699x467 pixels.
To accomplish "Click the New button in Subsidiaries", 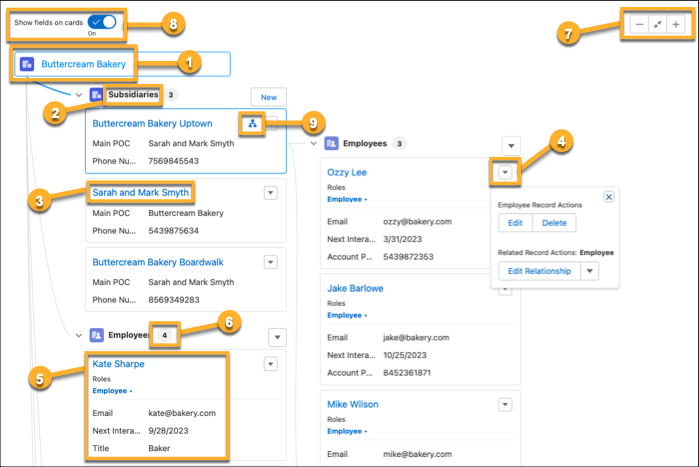I will tap(268, 96).
